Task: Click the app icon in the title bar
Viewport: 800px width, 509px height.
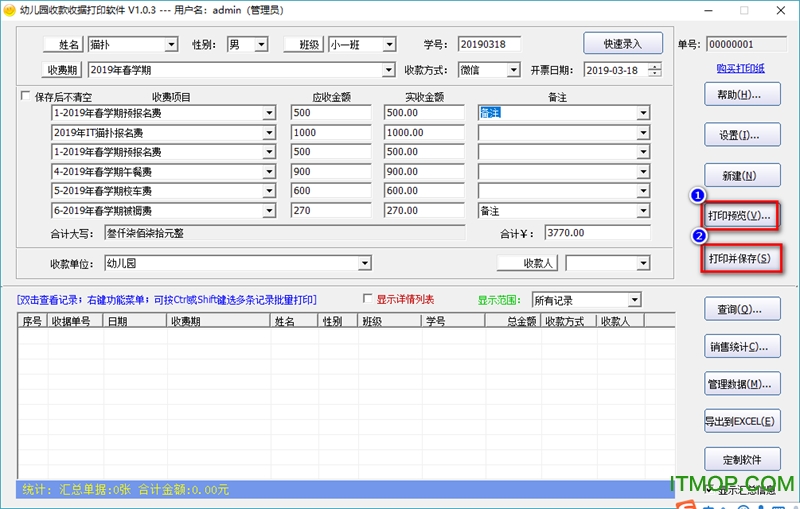Action: point(9,9)
